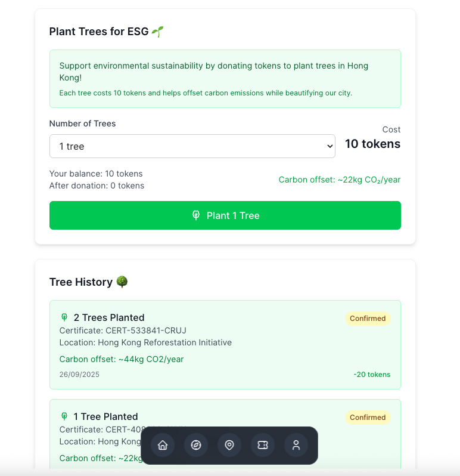The image size is (460, 476).
Task: Open the Number of Trees dropdown
Action: [192, 146]
